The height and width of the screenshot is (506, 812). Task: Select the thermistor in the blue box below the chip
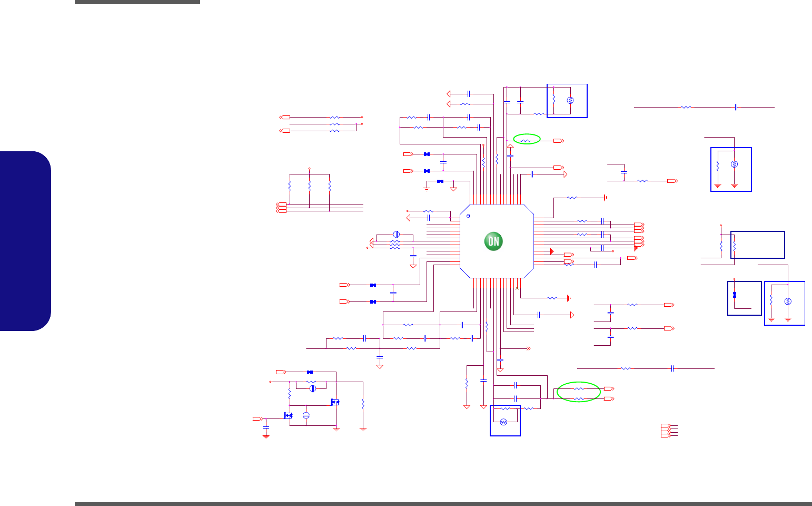[503, 422]
